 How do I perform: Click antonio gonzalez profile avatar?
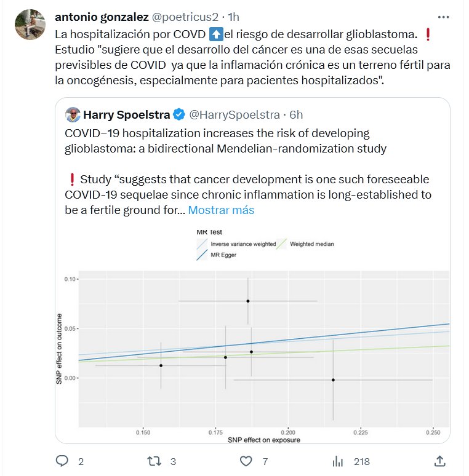click(x=30, y=25)
